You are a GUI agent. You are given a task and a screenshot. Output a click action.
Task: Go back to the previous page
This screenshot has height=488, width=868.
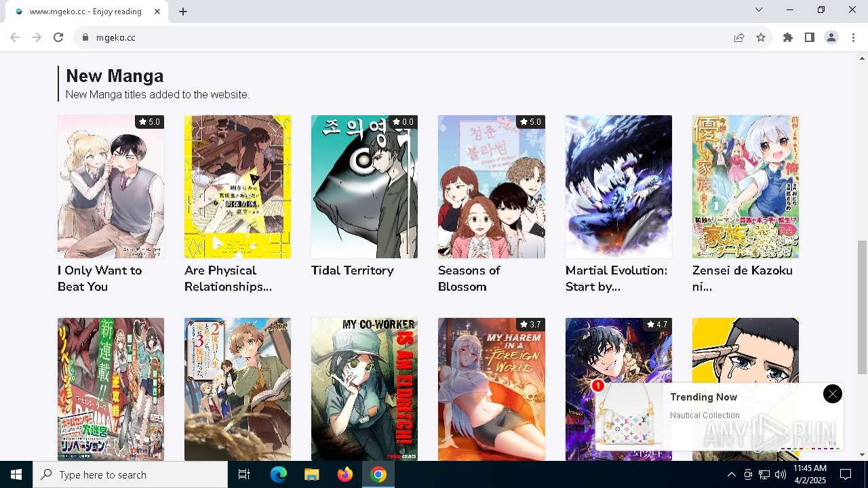pyautogui.click(x=15, y=37)
